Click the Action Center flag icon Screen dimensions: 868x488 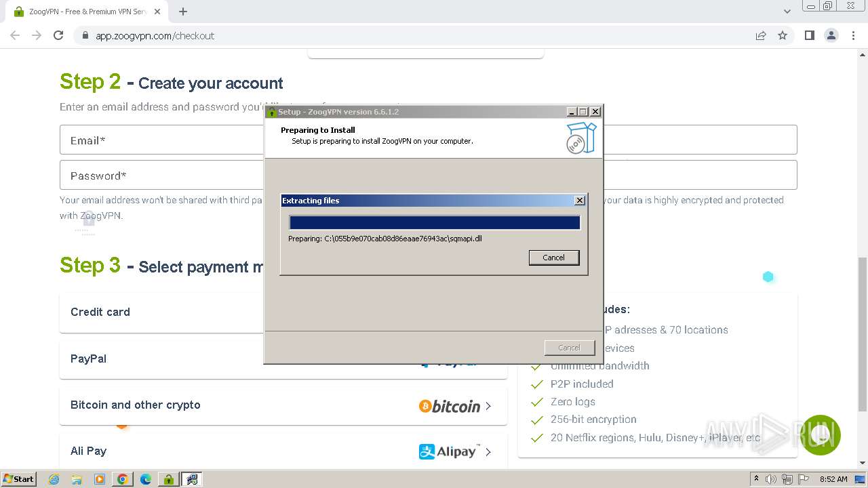804,479
